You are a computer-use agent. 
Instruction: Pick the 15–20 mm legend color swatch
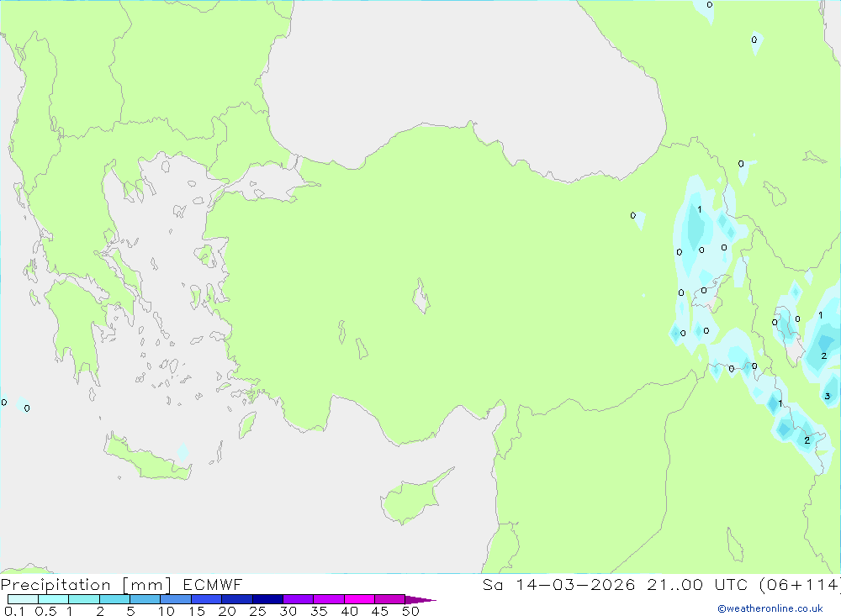click(207, 599)
